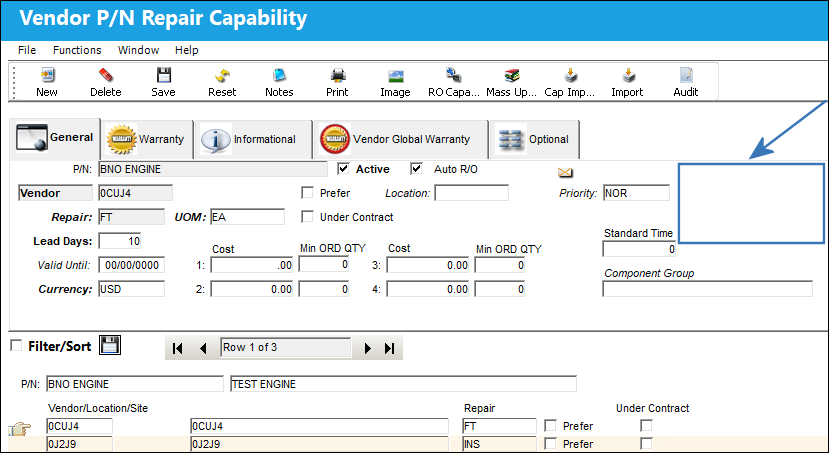Click the Currency field showing USD
Screen dimensions: 829x453
coord(132,289)
